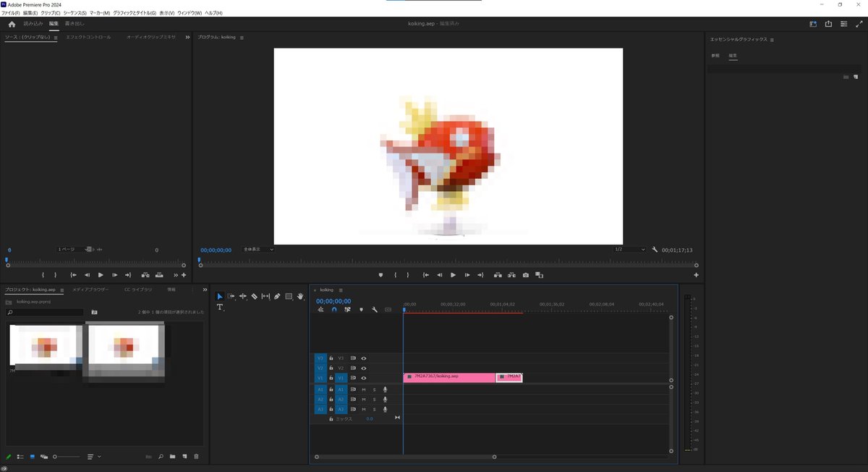868x472 pixels.
Task: Select the 7M2A7367/koiking.aep clip on V1
Action: coord(449,377)
